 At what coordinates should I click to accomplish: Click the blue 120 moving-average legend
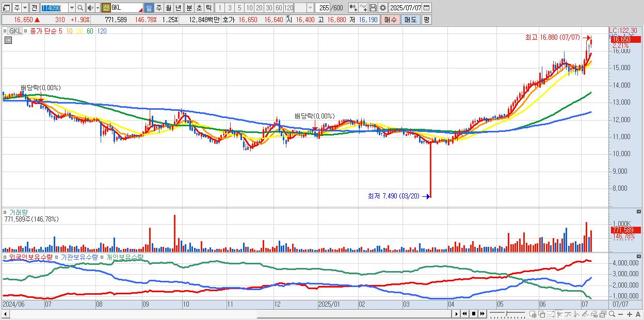click(x=102, y=31)
